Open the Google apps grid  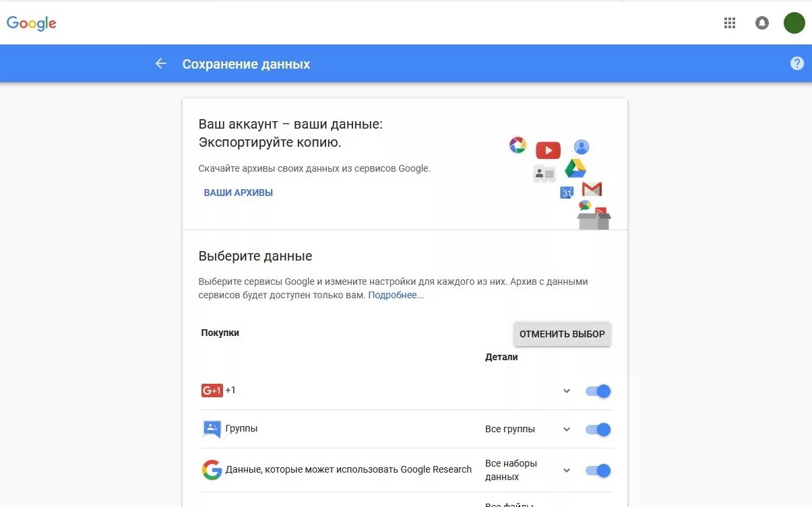pyautogui.click(x=730, y=23)
